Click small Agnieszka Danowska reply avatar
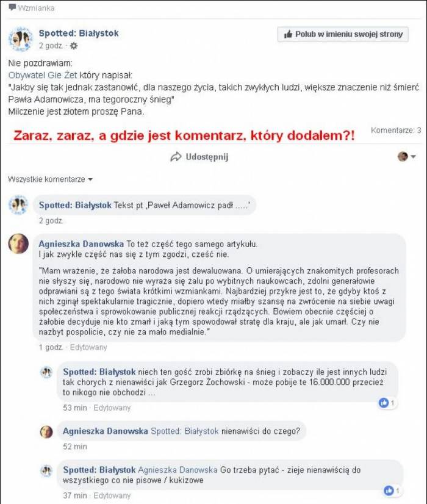 (46, 431)
